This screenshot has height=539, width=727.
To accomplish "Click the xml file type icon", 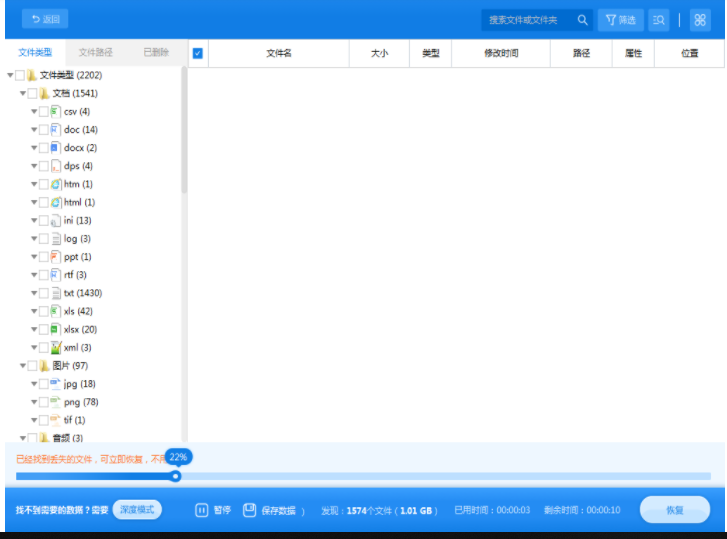I will point(56,347).
